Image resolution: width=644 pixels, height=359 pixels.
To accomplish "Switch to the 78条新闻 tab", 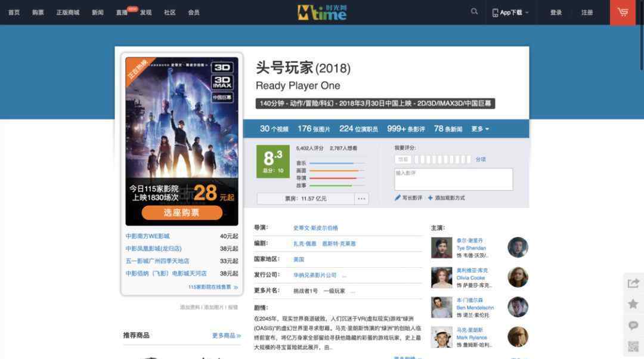I will coord(448,129).
